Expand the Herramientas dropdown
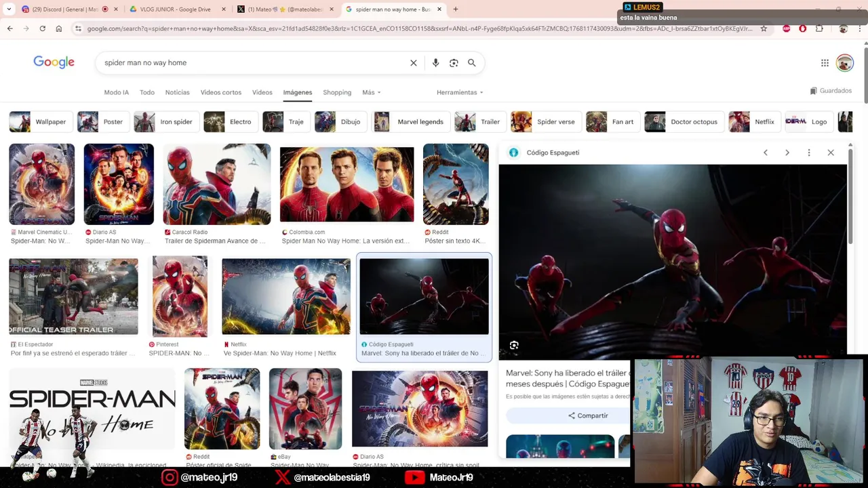The height and width of the screenshot is (488, 868). click(x=460, y=92)
